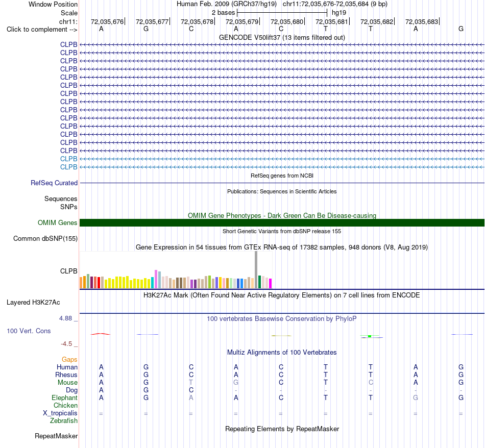Click the tall gray bar in GTEx chart

pyautogui.click(x=256, y=269)
